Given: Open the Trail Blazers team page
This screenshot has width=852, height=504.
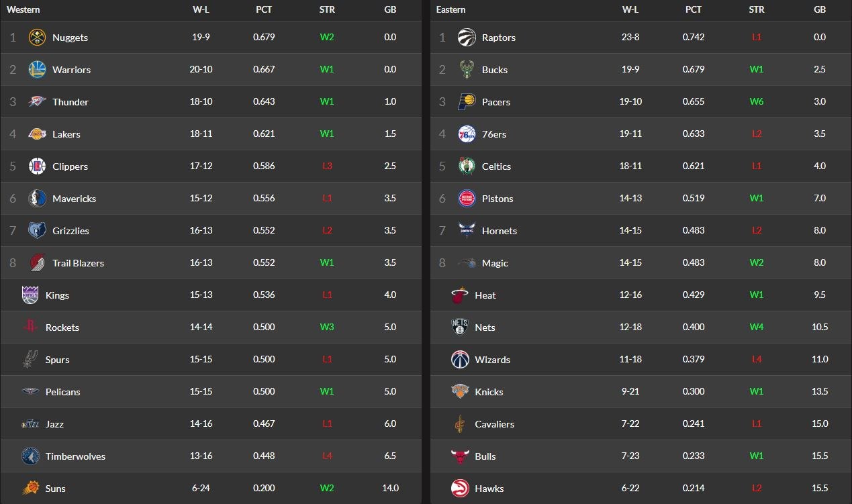Looking at the screenshot, I should [x=78, y=263].
